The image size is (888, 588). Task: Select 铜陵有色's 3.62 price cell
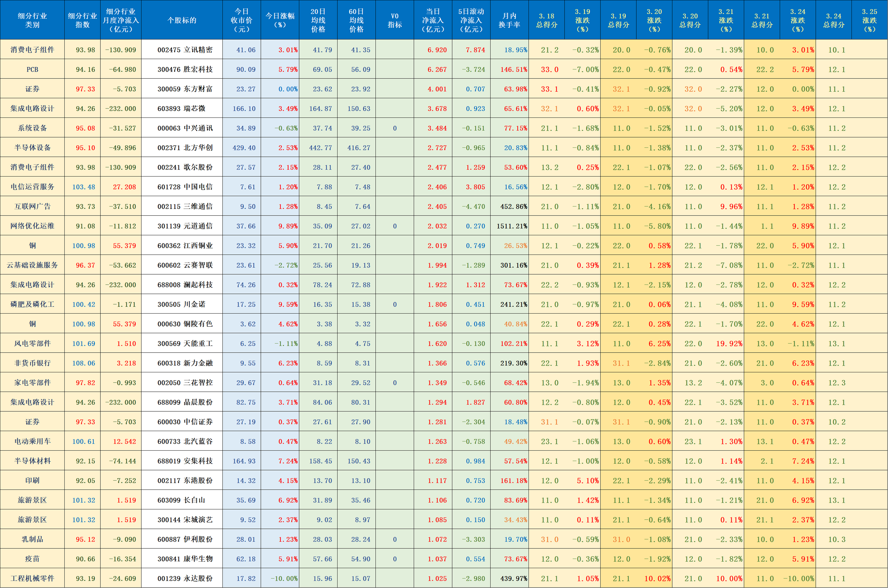point(241,324)
